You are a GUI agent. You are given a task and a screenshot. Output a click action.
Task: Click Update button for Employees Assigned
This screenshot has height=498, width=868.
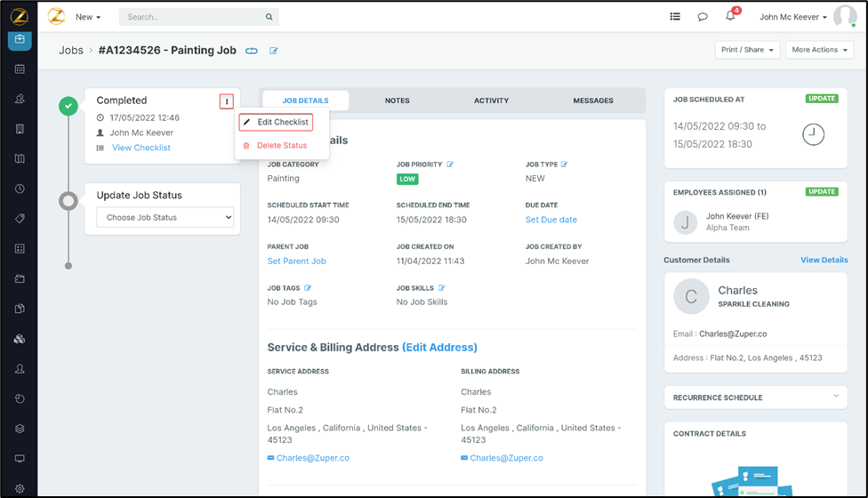click(x=822, y=191)
